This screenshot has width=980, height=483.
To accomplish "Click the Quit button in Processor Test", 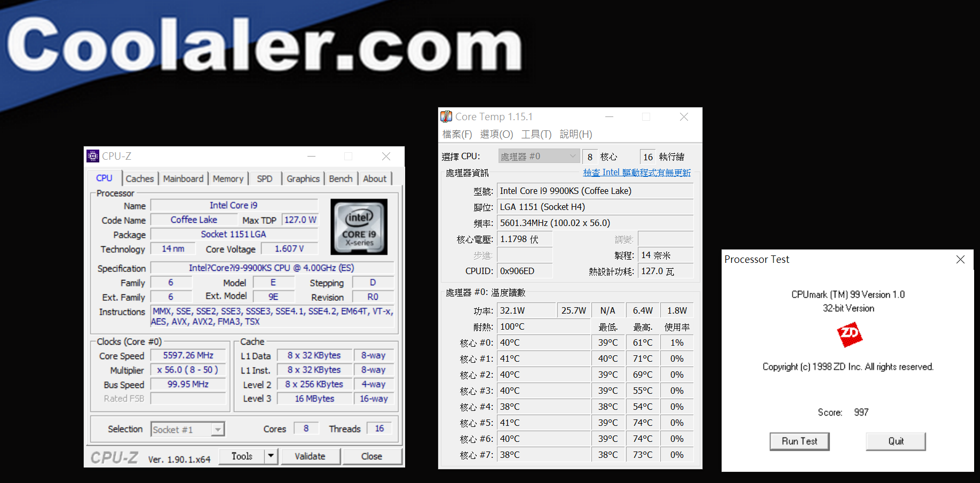I will coord(896,441).
